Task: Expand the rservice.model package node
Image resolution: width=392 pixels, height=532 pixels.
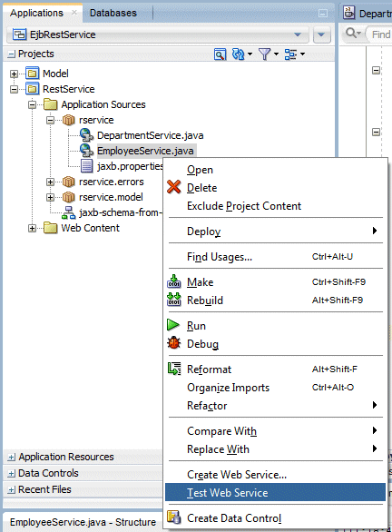Action: (x=50, y=197)
